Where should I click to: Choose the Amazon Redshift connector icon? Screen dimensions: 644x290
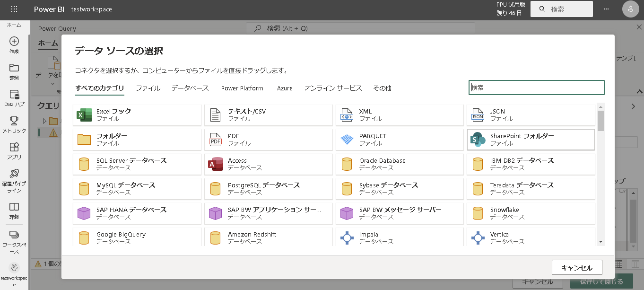(x=215, y=238)
